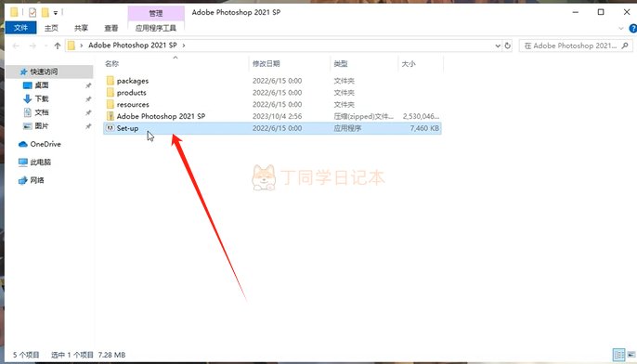The height and width of the screenshot is (364, 637).
Task: Open the 应用程序工具 tab
Action: pyautogui.click(x=156, y=28)
